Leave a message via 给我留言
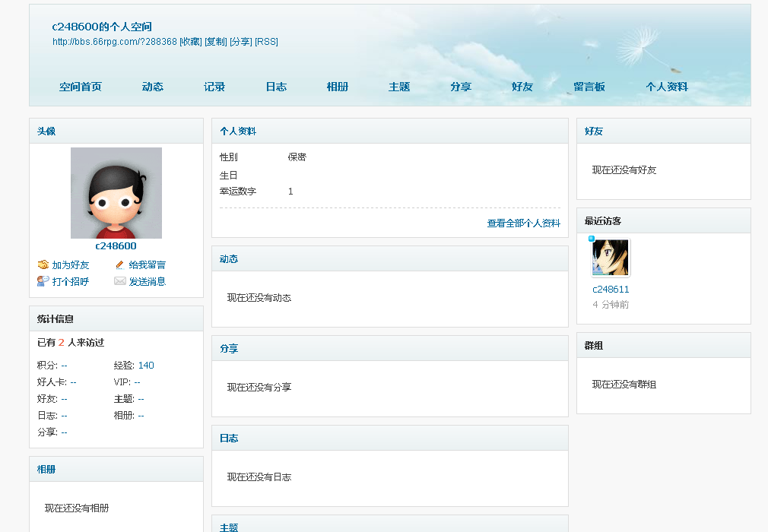 coord(147,264)
